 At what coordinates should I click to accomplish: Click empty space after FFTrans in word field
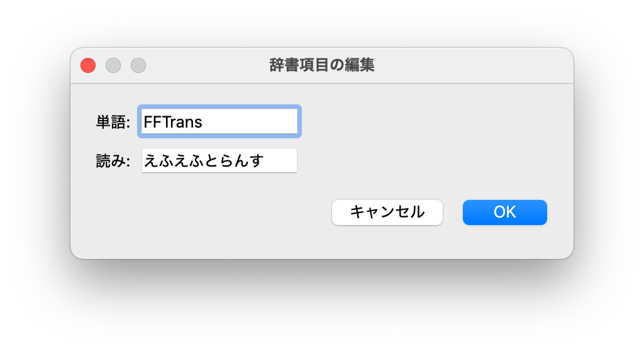[x=250, y=122]
